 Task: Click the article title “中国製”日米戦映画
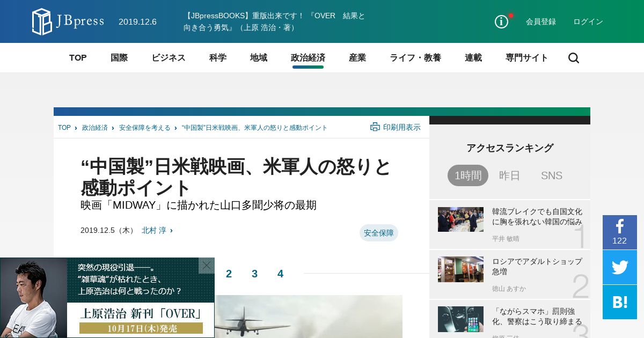236,178
